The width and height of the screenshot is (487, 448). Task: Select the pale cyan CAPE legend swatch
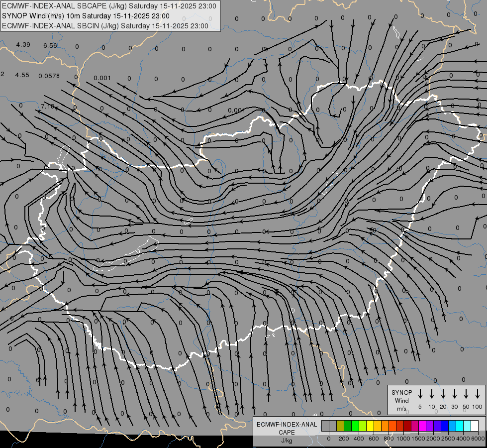pyautogui.click(x=467, y=426)
